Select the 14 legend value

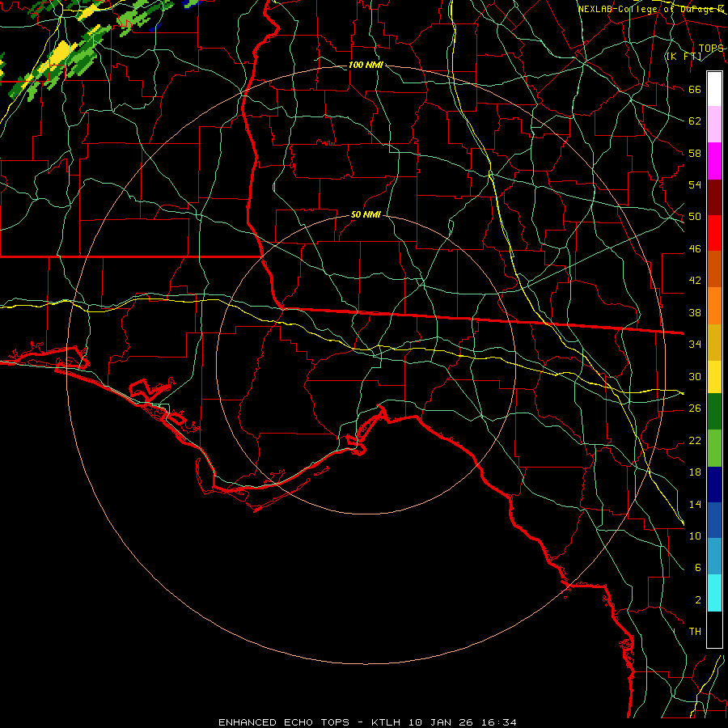695,504
